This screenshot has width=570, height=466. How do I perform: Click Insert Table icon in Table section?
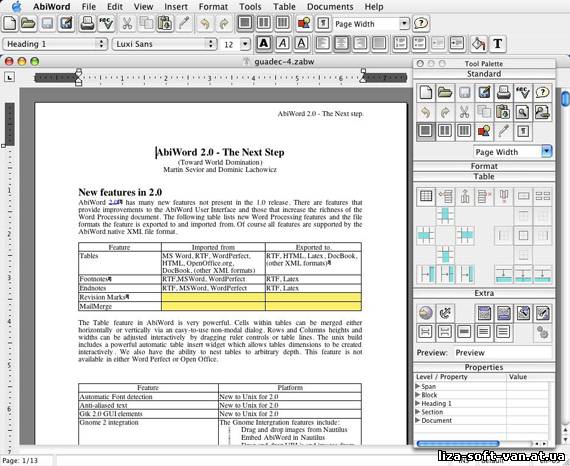(x=425, y=196)
